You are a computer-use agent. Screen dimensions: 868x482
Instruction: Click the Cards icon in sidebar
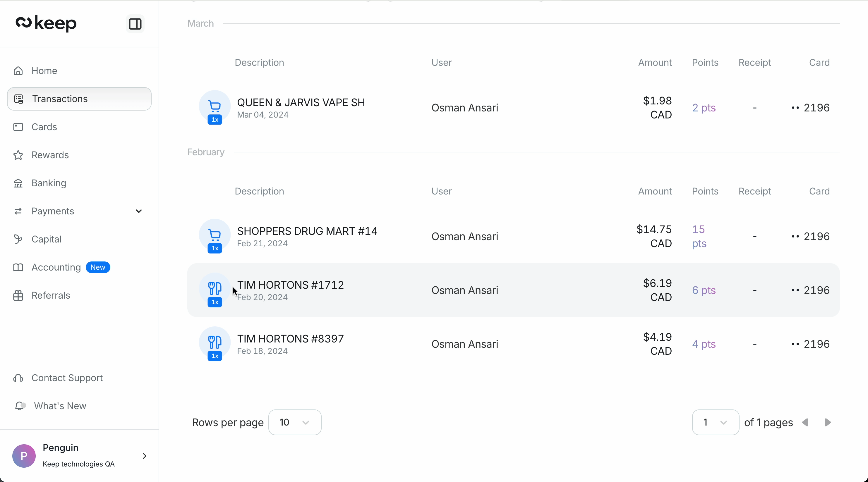(18, 127)
